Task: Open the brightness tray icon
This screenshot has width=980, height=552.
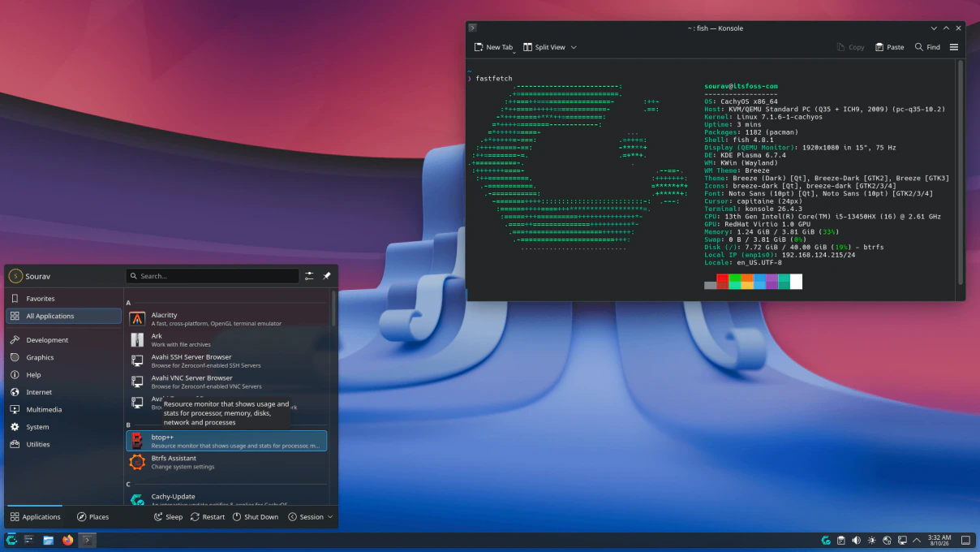Action: click(x=871, y=540)
